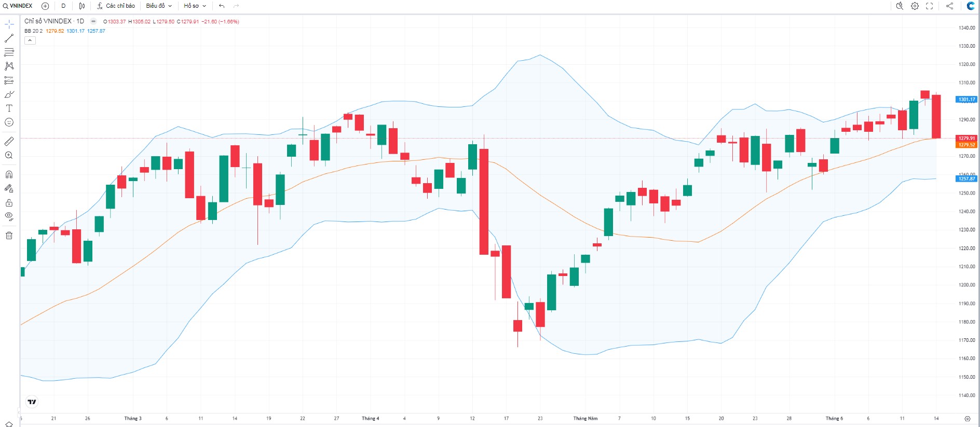Open Các chỉ báo indicators menu
This screenshot has width=980, height=427.
pyautogui.click(x=116, y=6)
